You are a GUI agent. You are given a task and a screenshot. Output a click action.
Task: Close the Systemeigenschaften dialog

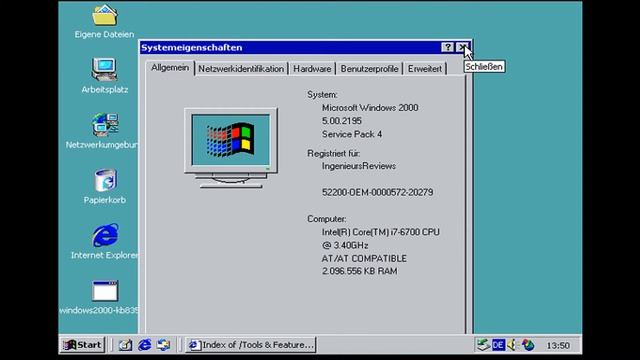point(462,47)
